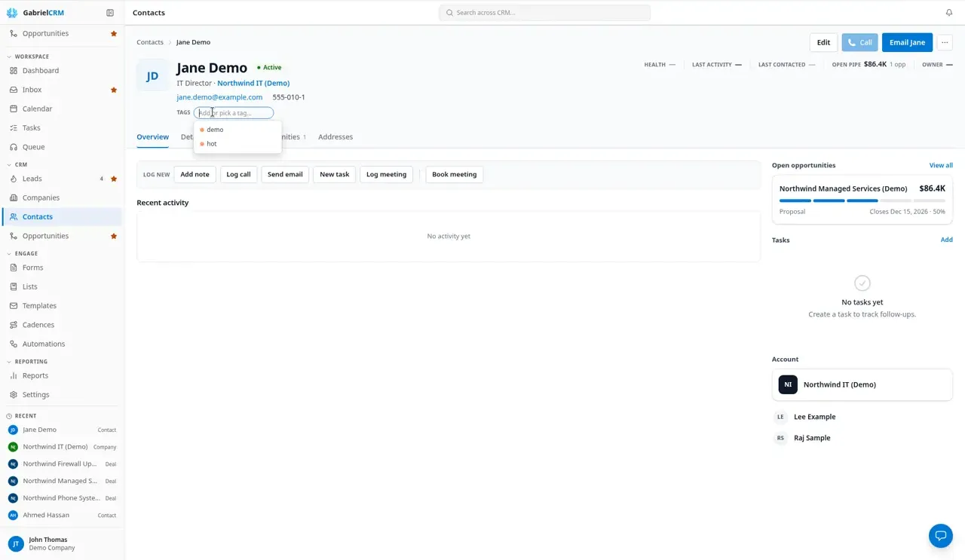Screen dimensions: 965x560
Task: Go to Contacts in the sidebar
Action: (61, 217)
